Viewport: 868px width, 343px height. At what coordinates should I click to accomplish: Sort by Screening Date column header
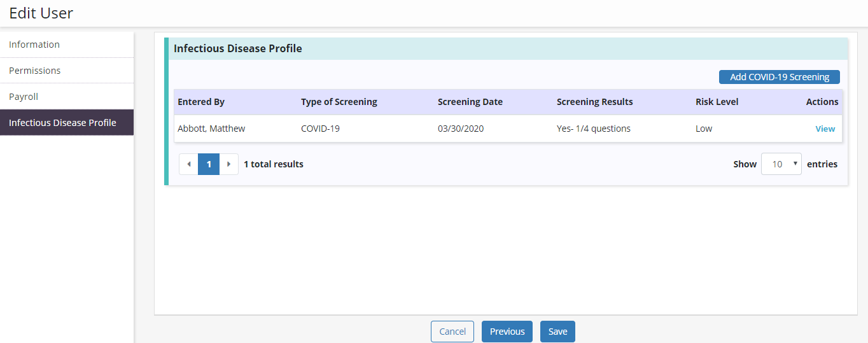click(470, 102)
